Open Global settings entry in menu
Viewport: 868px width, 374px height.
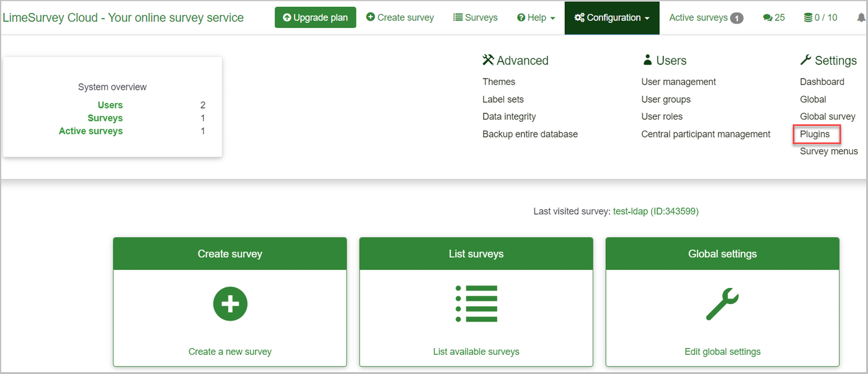[813, 99]
